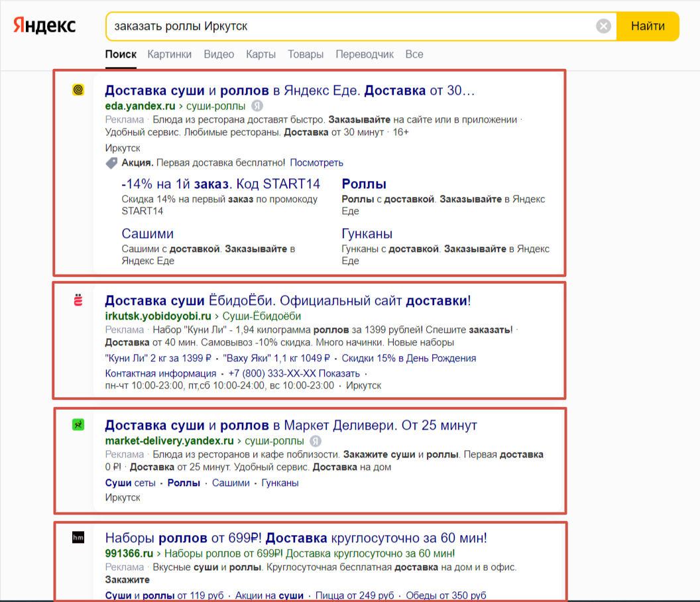This screenshot has height=602, width=700.
Task: Click the Посмотреть promo link
Action: (316, 163)
